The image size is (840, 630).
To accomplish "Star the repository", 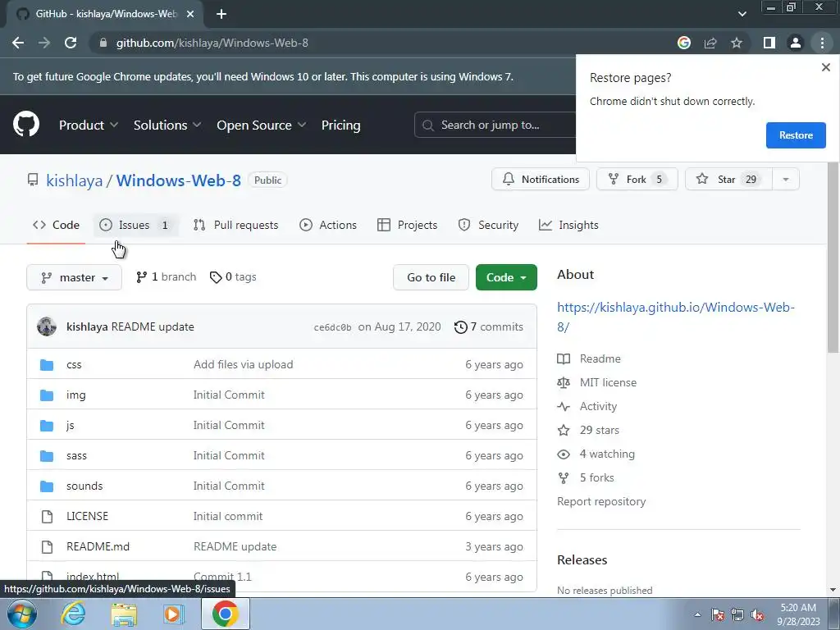I will [728, 179].
